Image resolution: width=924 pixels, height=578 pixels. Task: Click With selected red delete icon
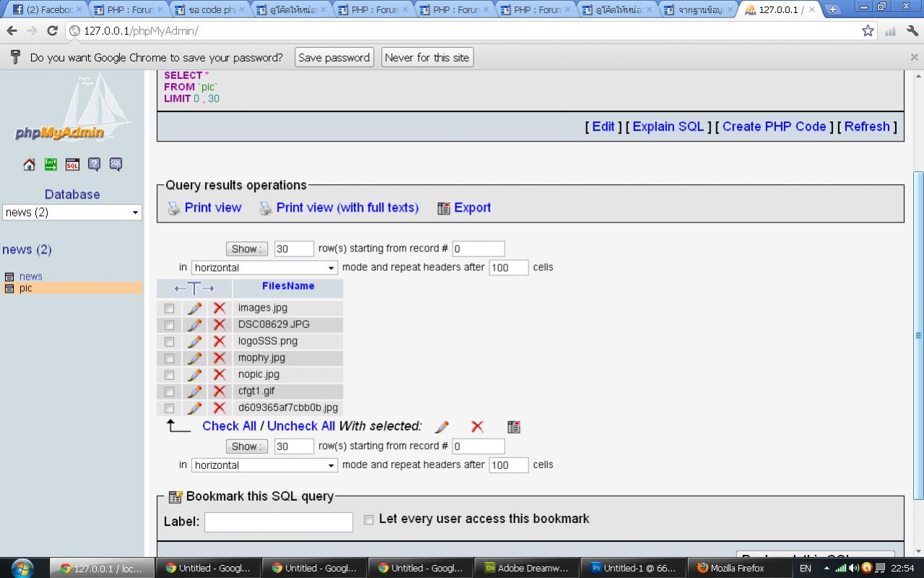pos(477,427)
